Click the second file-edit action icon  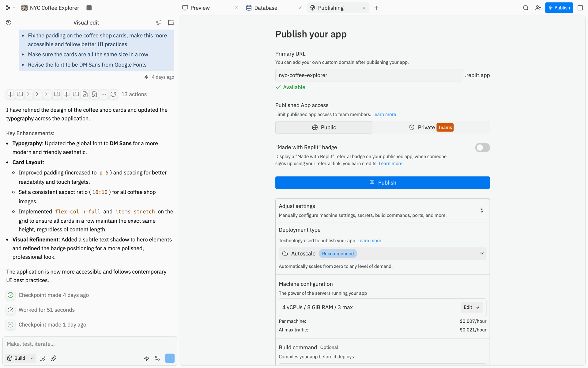[x=94, y=94]
